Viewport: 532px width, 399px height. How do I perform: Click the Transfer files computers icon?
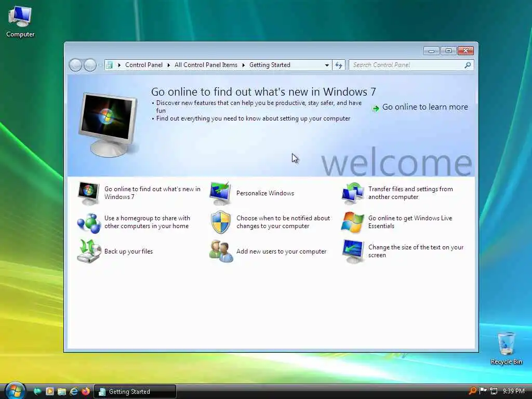click(353, 193)
